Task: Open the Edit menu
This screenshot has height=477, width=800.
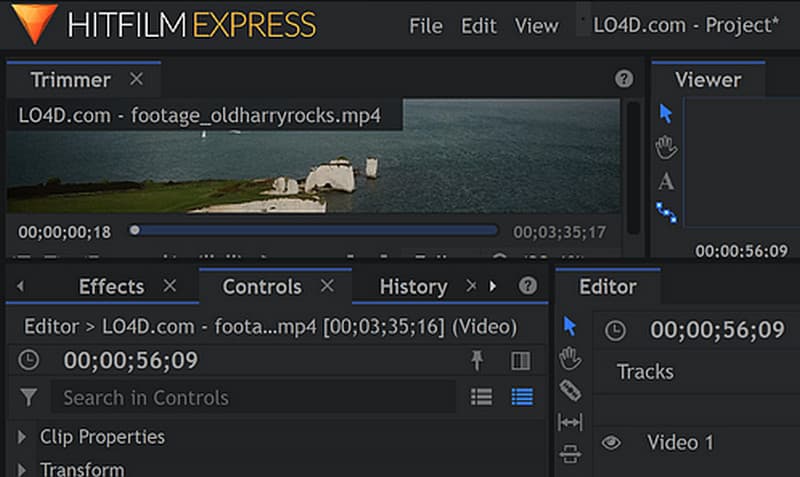Action: 478,26
